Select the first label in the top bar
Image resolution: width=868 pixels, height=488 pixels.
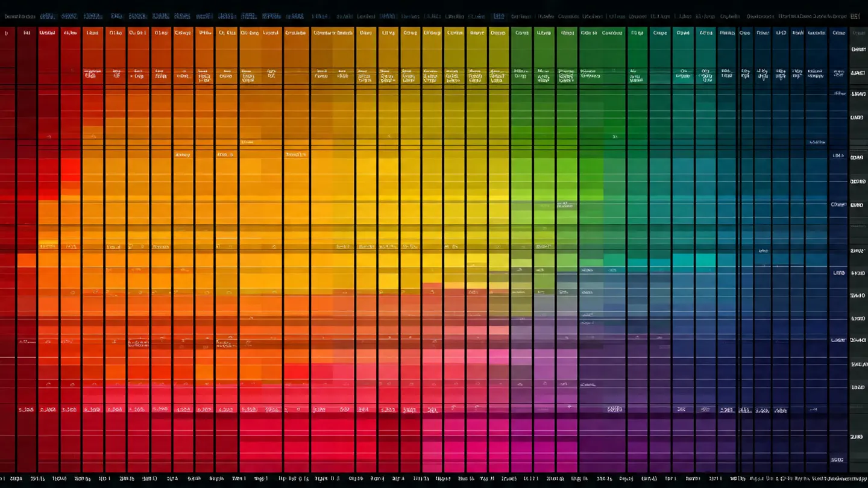coord(18,17)
